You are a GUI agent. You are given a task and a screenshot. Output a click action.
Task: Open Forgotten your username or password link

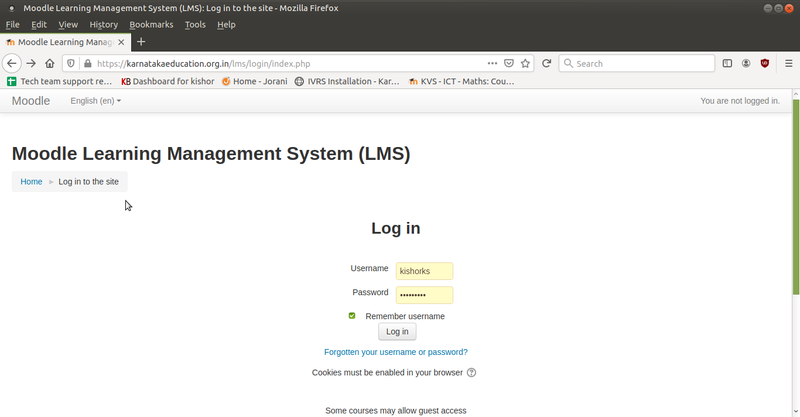point(396,352)
